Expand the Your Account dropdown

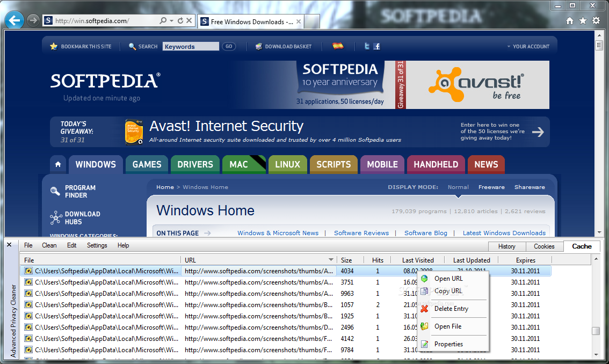528,46
